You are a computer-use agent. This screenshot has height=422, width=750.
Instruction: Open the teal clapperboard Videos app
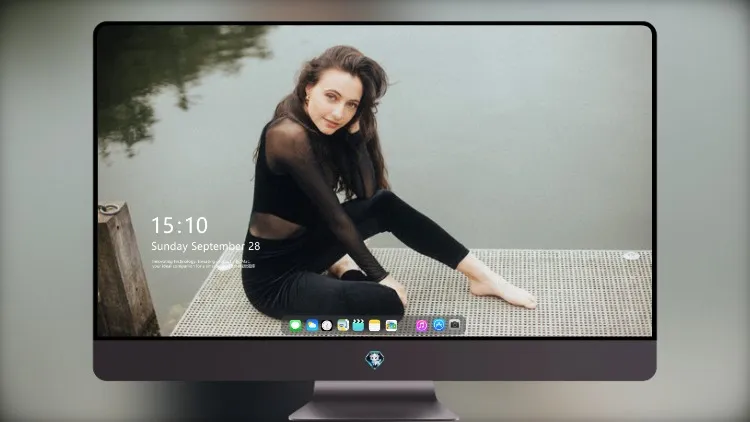pos(358,325)
